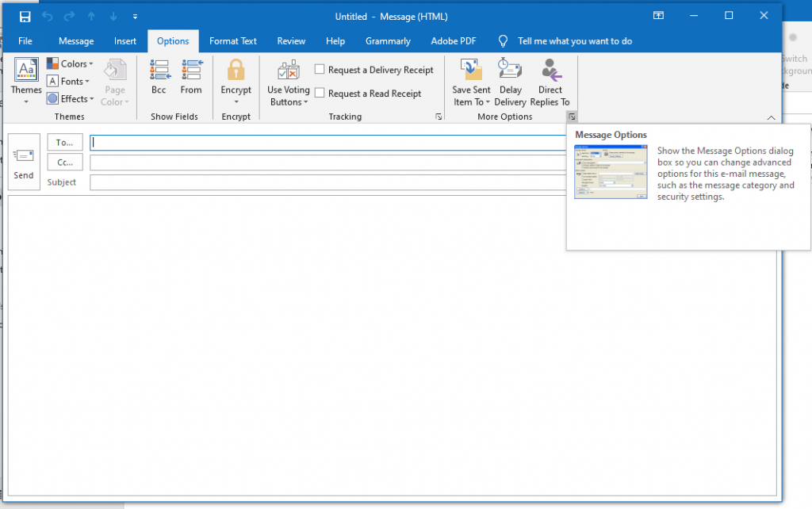Viewport: 812px width, 509px height.
Task: Click the Send envelope button
Action: 24,162
